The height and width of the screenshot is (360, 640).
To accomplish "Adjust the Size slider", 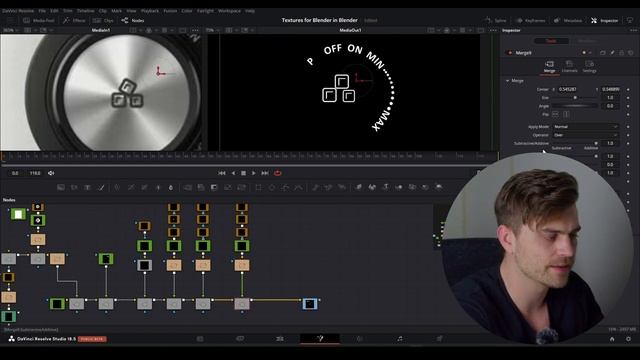I will click(x=575, y=98).
